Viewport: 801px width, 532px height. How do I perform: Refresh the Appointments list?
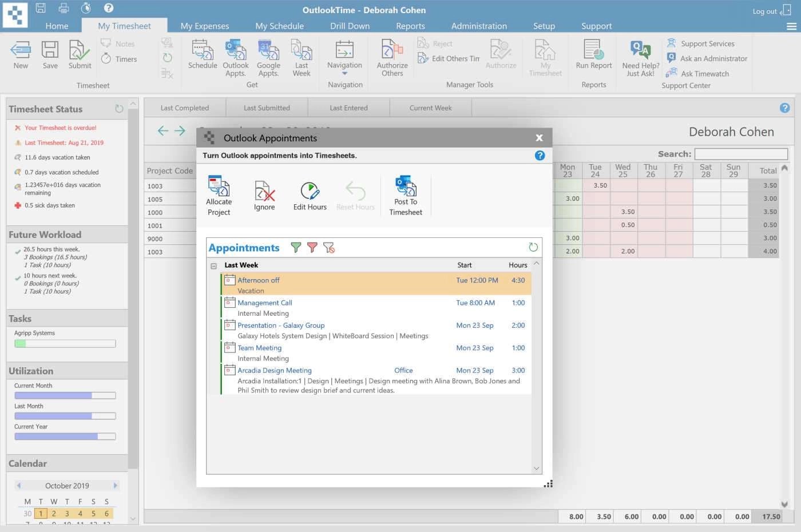pyautogui.click(x=533, y=247)
